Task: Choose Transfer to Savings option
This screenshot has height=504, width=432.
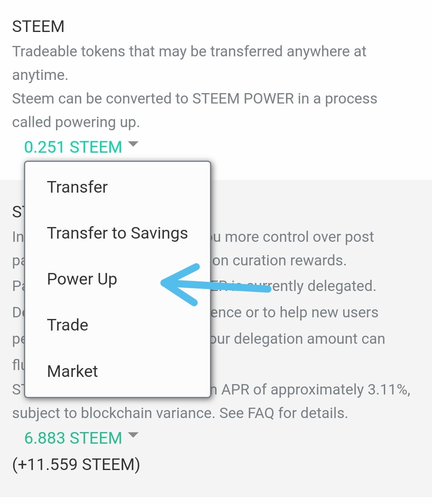Action: (x=117, y=233)
